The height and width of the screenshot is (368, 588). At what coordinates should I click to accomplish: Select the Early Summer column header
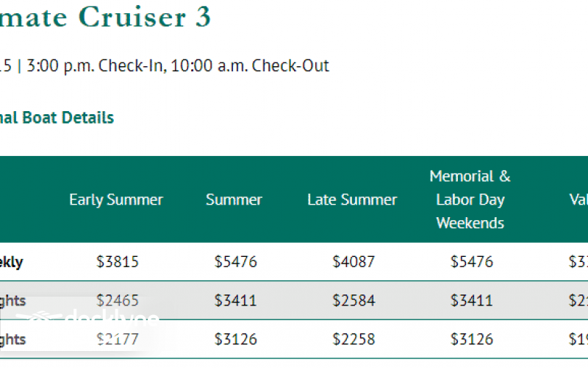[x=116, y=199]
